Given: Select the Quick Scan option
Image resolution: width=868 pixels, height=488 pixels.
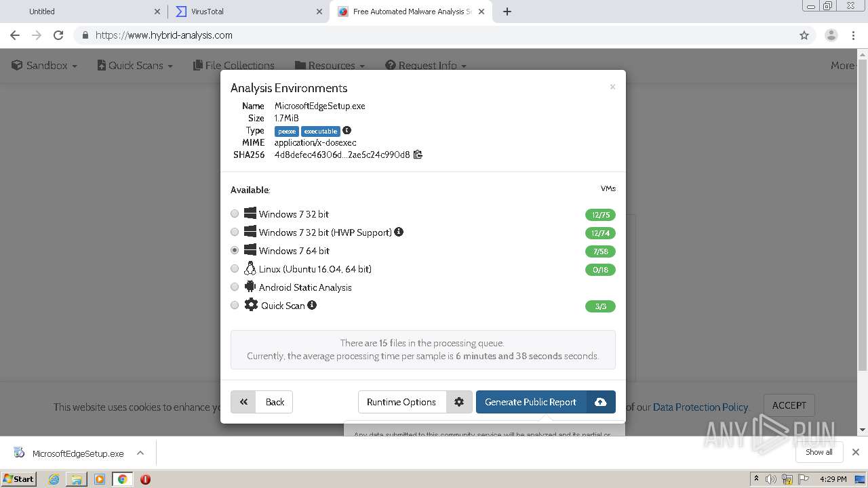Looking at the screenshot, I should pyautogui.click(x=235, y=305).
